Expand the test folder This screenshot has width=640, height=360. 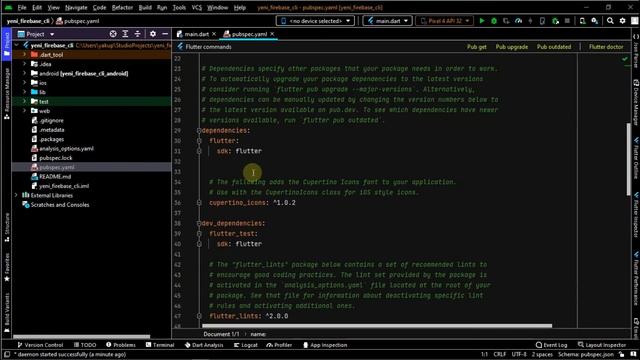[x=24, y=102]
